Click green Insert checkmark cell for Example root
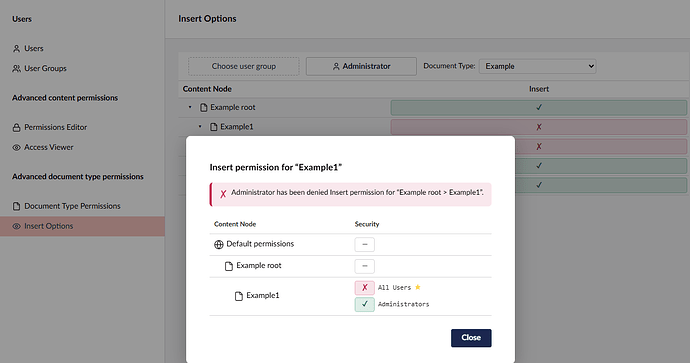 click(x=539, y=108)
